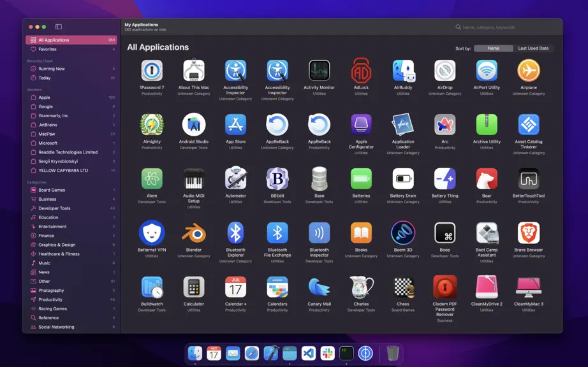
Task: Select the AirPort Utility icon
Action: coord(487,70)
